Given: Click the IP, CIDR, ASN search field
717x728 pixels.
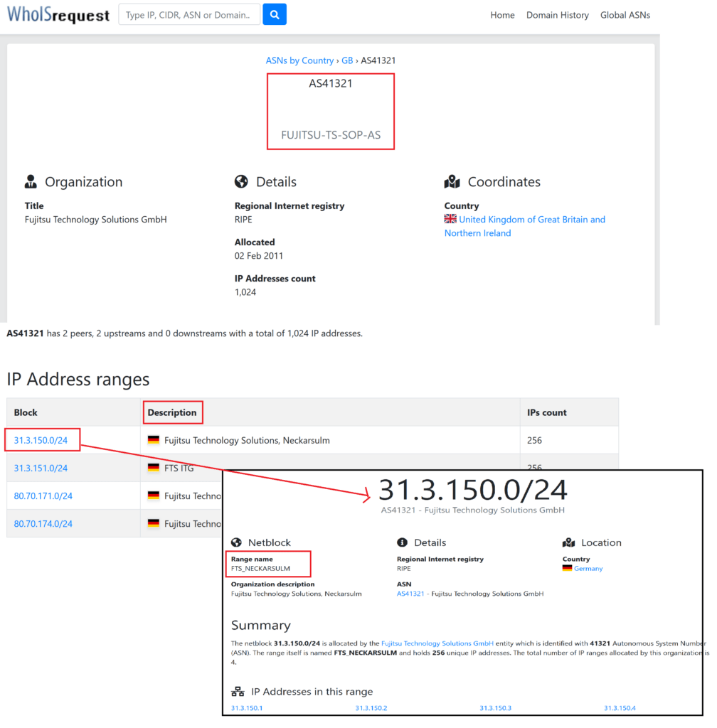Looking at the screenshot, I should point(189,14).
